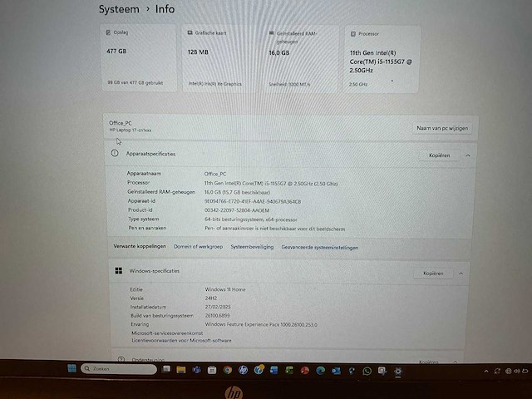The image size is (532, 399).
Task: Go back to Systeem in breadcrumb
Action: click(119, 9)
